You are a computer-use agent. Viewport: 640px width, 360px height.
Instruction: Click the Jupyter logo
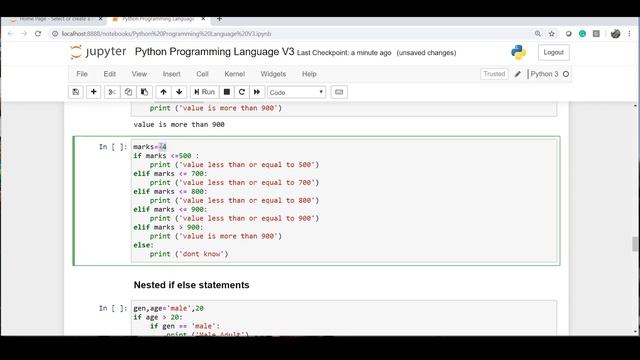[98, 52]
